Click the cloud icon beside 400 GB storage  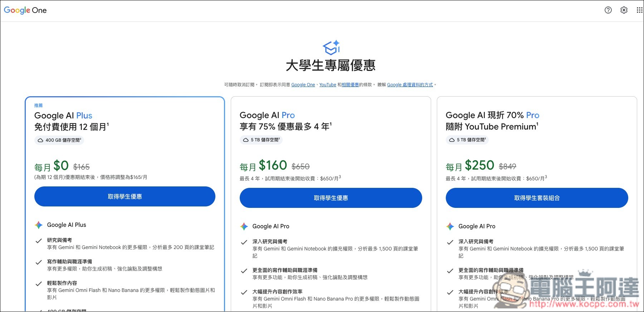(40, 140)
